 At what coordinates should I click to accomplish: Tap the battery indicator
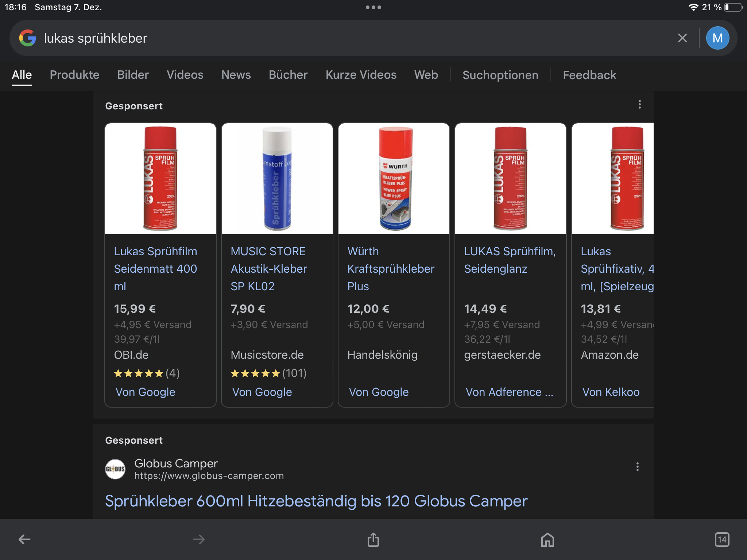pos(734,7)
